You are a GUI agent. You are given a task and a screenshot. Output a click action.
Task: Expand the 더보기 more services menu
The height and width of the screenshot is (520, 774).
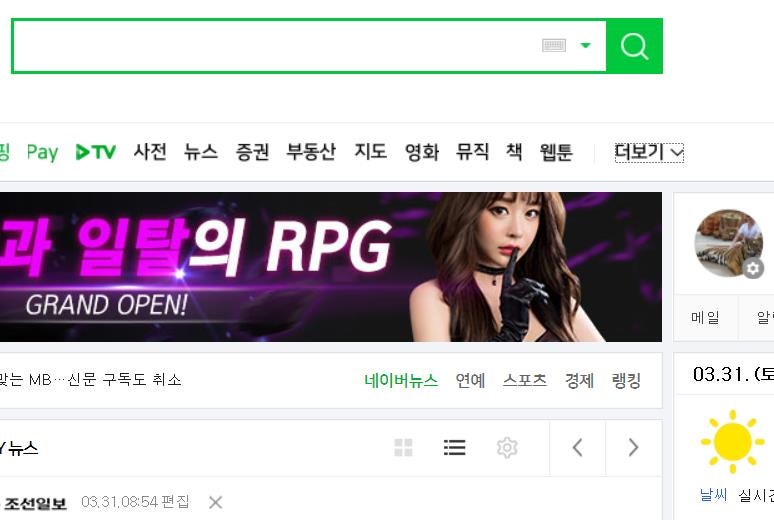[649, 152]
